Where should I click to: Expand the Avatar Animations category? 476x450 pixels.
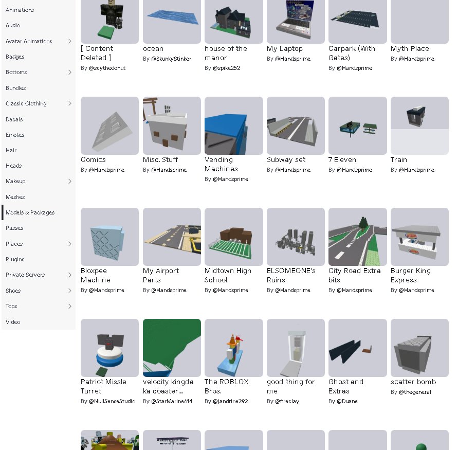pyautogui.click(x=70, y=41)
